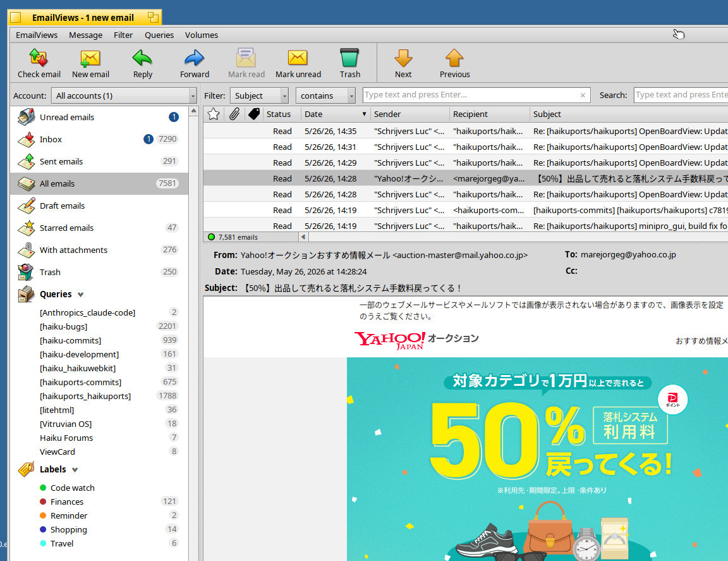Open the [haiku-bugs] query
The image size is (728, 561).
pyautogui.click(x=99, y=326)
